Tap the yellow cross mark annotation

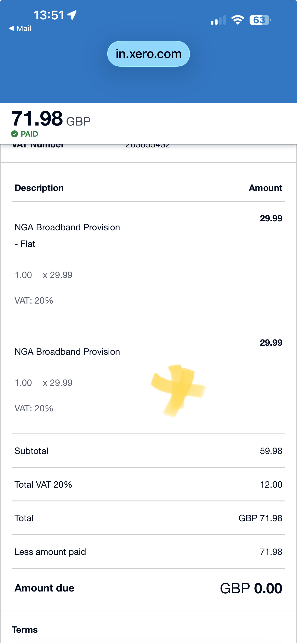tap(178, 390)
